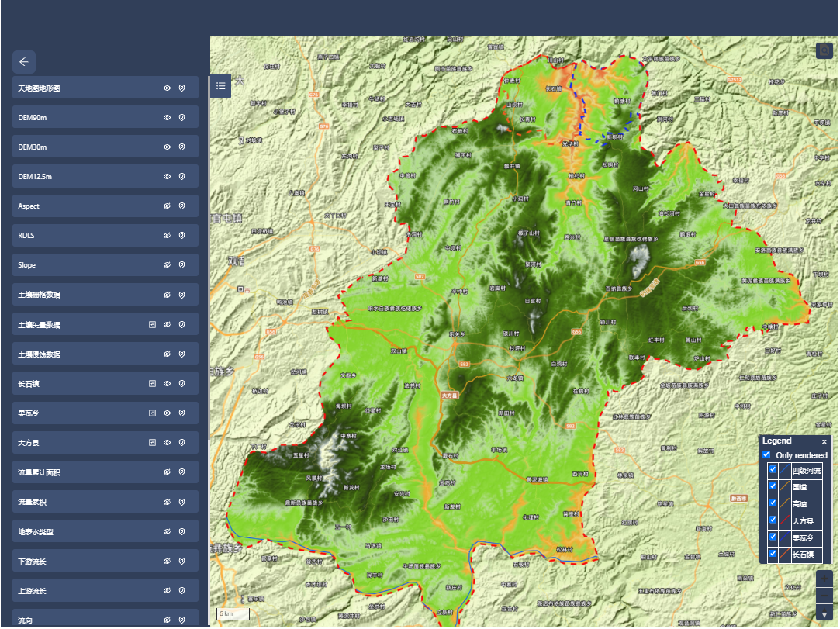Locate the DEM90m layer with pin icon
The image size is (840, 629).
click(182, 118)
